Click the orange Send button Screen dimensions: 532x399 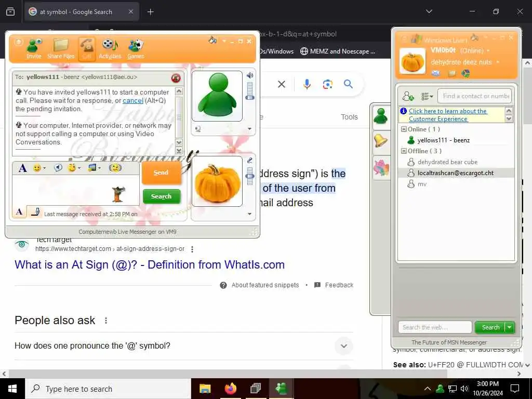(161, 172)
